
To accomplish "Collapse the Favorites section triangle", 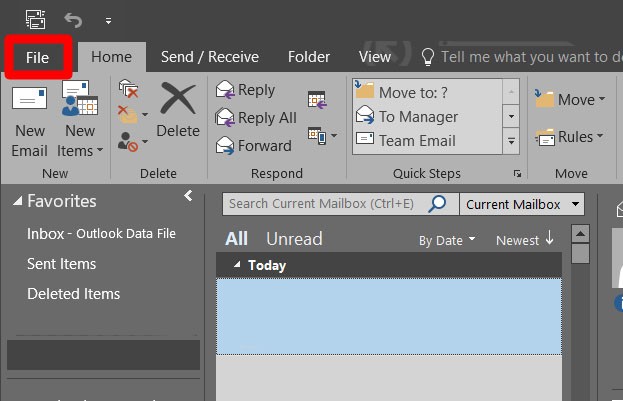I will 17,201.
